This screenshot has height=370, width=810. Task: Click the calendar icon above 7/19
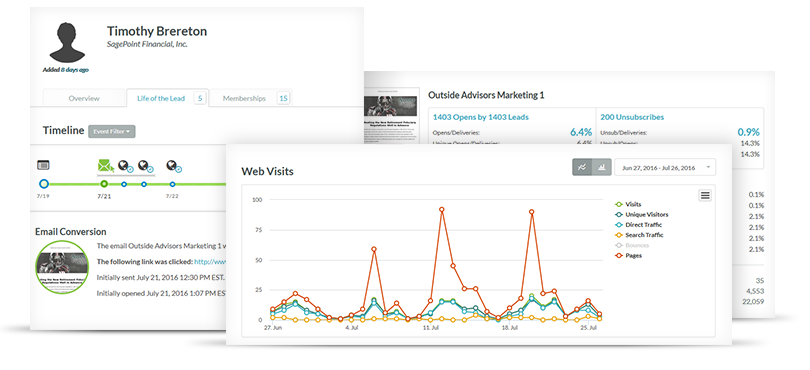(x=43, y=165)
